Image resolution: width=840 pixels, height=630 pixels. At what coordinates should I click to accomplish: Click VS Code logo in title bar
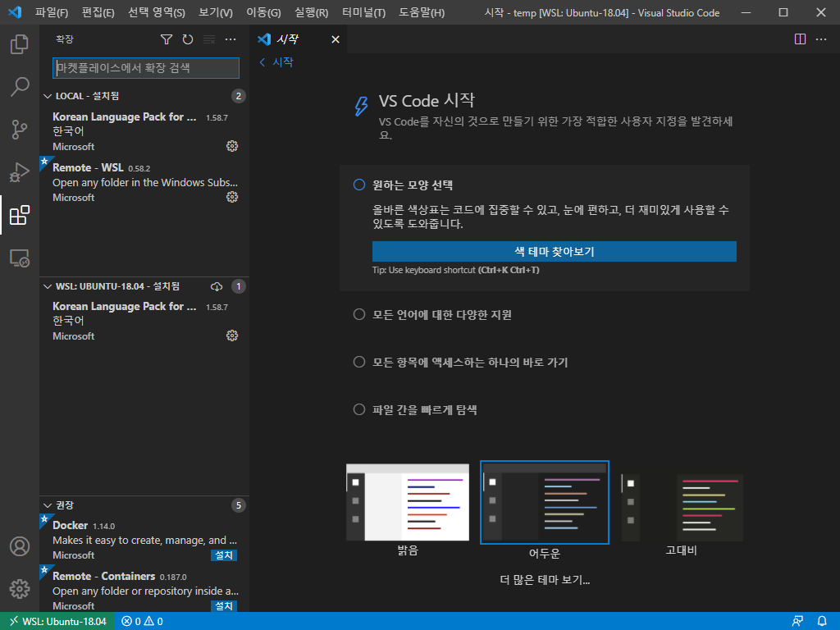[15, 12]
